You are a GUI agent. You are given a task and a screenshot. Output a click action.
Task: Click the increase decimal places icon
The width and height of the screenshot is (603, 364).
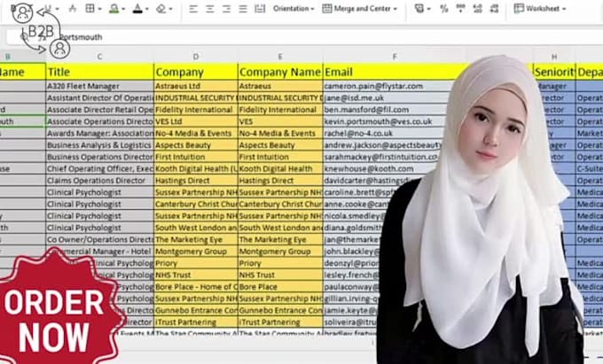pyautogui.click(x=477, y=9)
